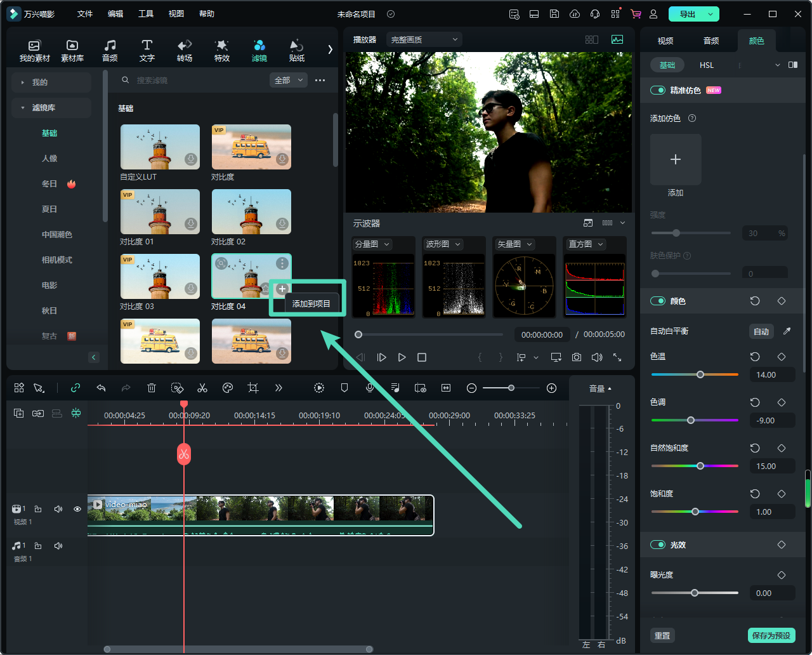Click the 饱和度 saturation slider handle
This screenshot has width=812, height=655.
pos(695,512)
